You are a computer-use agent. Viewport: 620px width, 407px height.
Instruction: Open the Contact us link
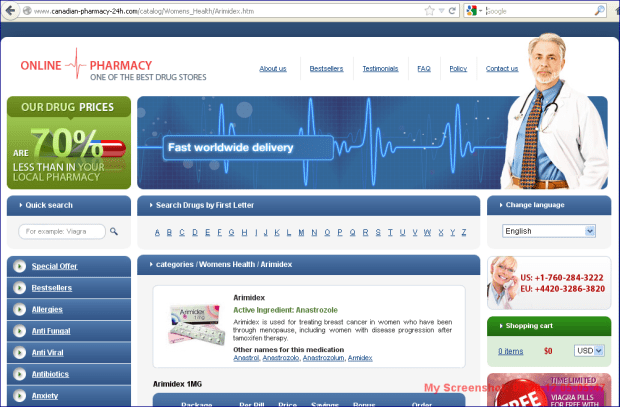[502, 69]
